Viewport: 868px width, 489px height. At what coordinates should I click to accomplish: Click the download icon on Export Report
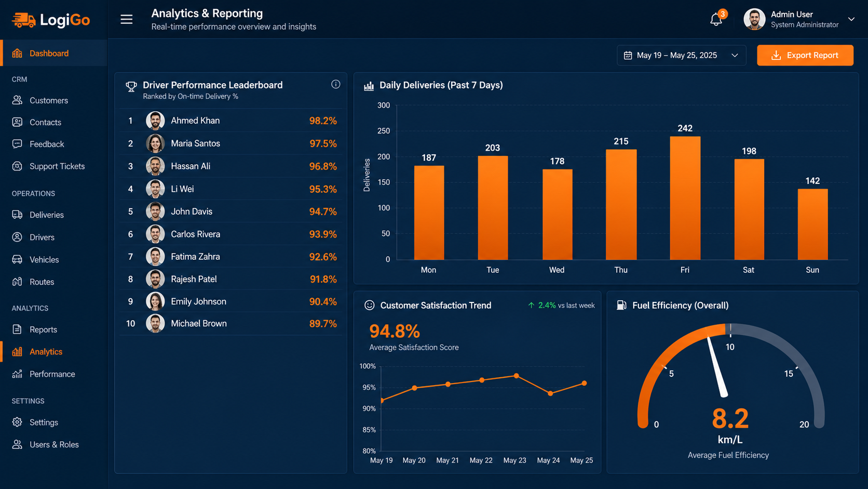pos(776,55)
